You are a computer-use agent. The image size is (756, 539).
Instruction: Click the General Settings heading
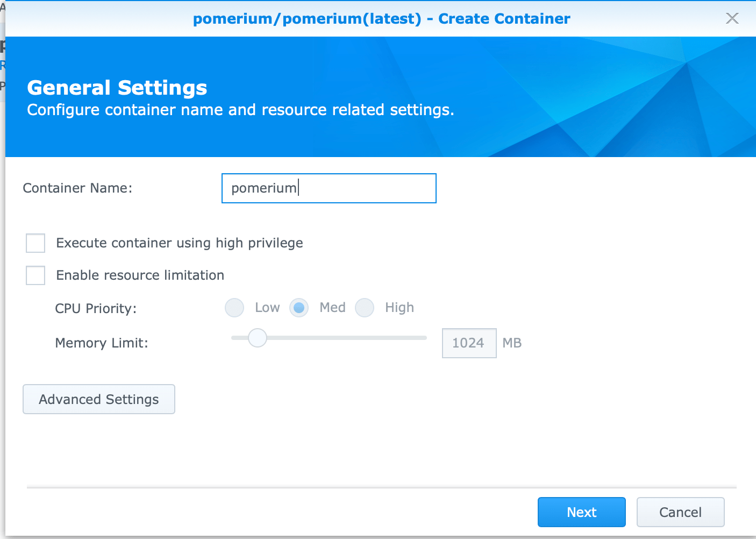click(x=117, y=88)
